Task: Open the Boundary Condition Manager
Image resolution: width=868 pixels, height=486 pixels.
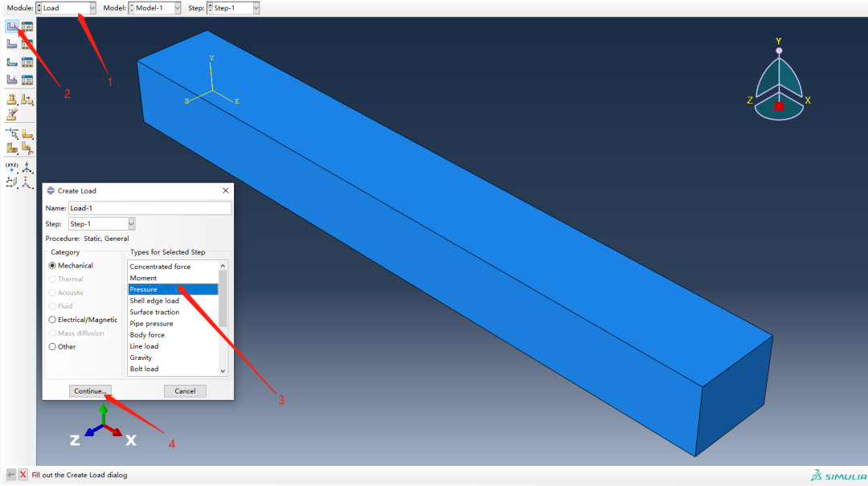Action: 27,44
